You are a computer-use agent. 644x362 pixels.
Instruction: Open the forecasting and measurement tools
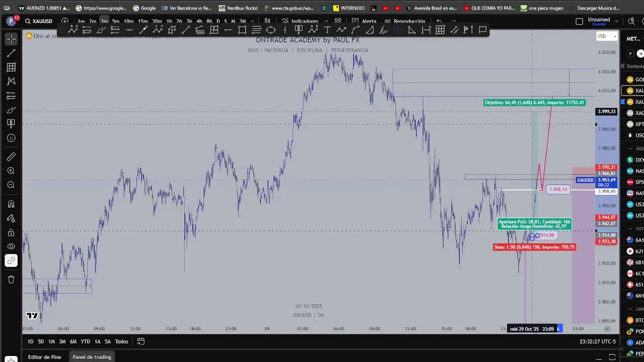point(11,96)
